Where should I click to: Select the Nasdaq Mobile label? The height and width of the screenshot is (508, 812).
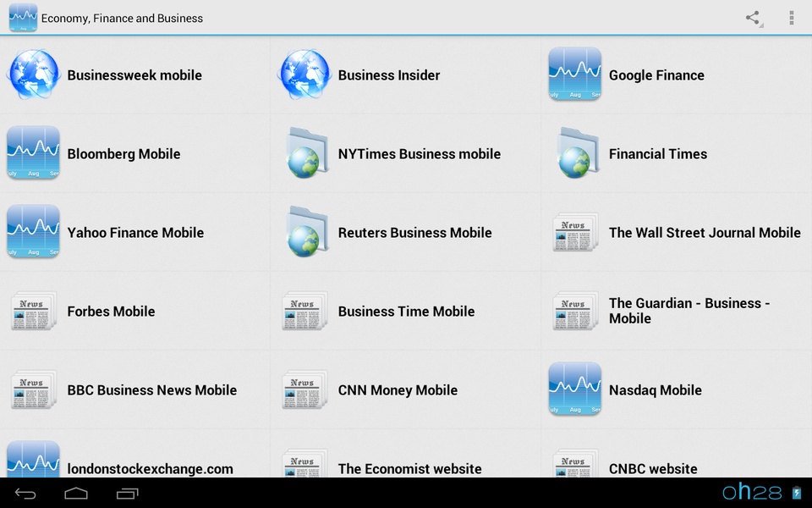[655, 390]
